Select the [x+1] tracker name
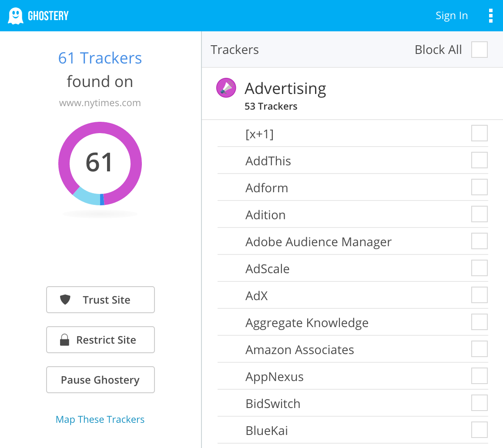 (259, 134)
